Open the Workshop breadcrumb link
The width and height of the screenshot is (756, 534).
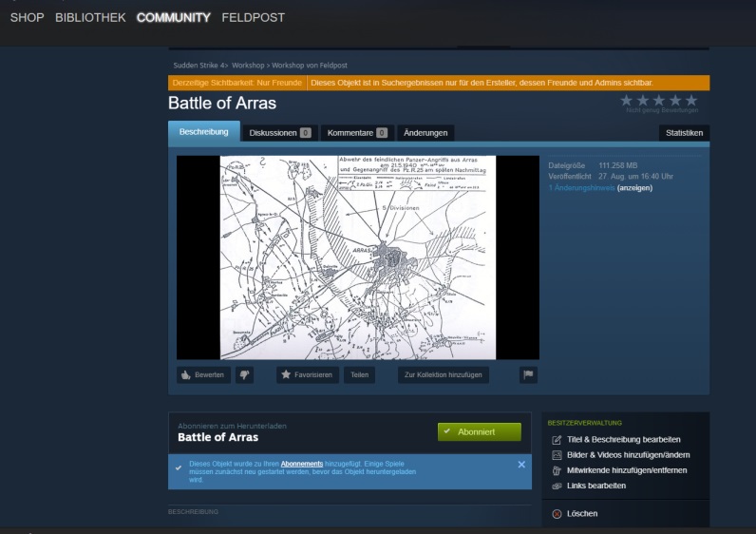pos(248,66)
